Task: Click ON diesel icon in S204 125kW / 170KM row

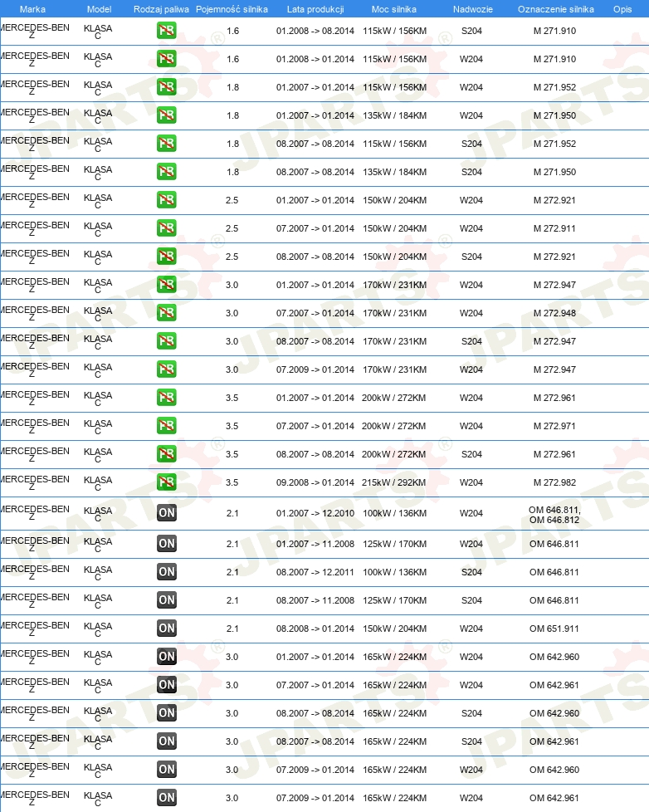Action: (x=167, y=600)
